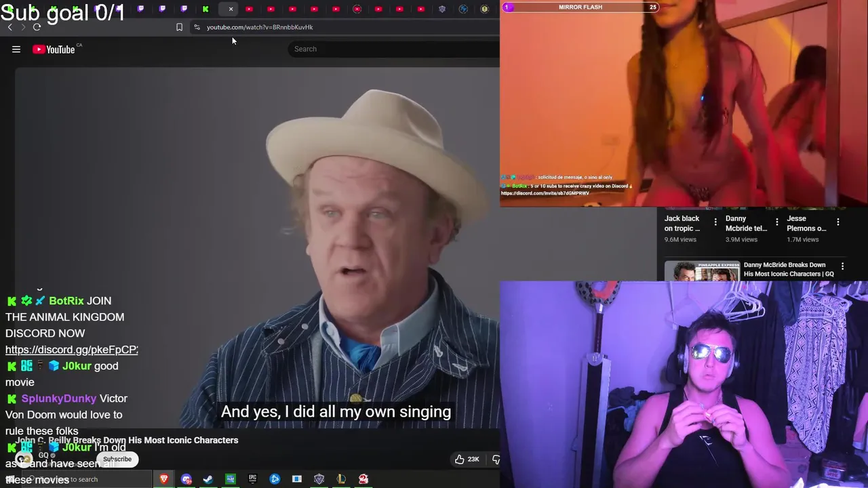Open the Danny Mcbride tel... video
Image resolution: width=868 pixels, height=488 pixels.
pyautogui.click(x=746, y=223)
